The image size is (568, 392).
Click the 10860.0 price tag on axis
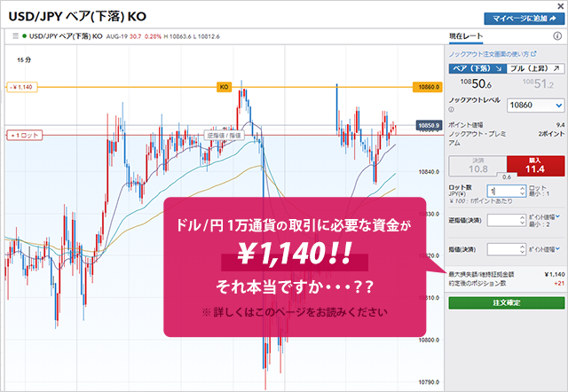428,87
